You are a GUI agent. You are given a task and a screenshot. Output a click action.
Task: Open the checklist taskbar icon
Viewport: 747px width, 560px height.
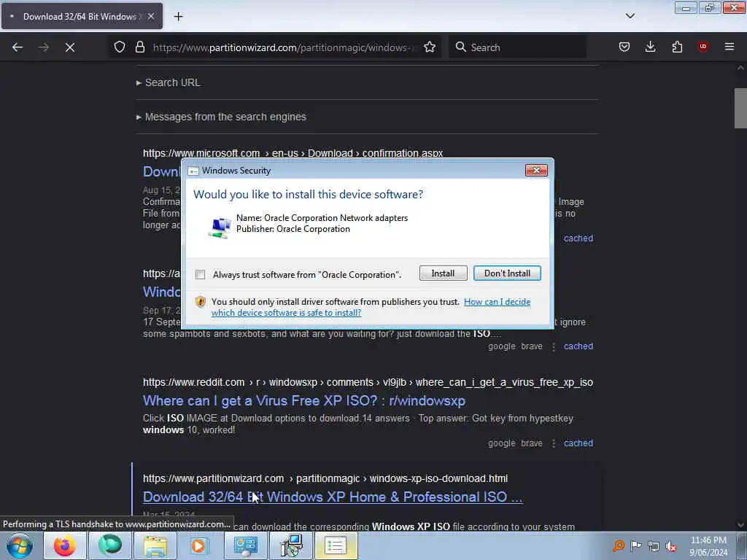click(x=336, y=545)
